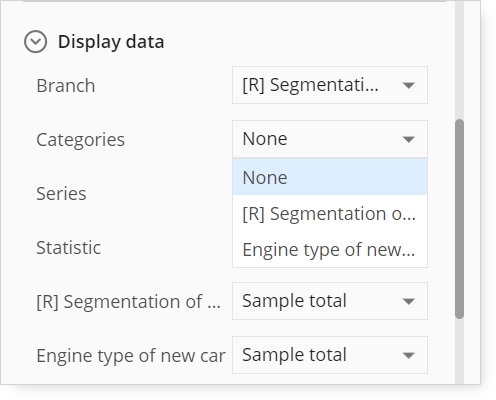This screenshot has width=496, height=400.
Task: Click the arrow icon of the Engine type Sample total dropdown
Action: point(408,355)
